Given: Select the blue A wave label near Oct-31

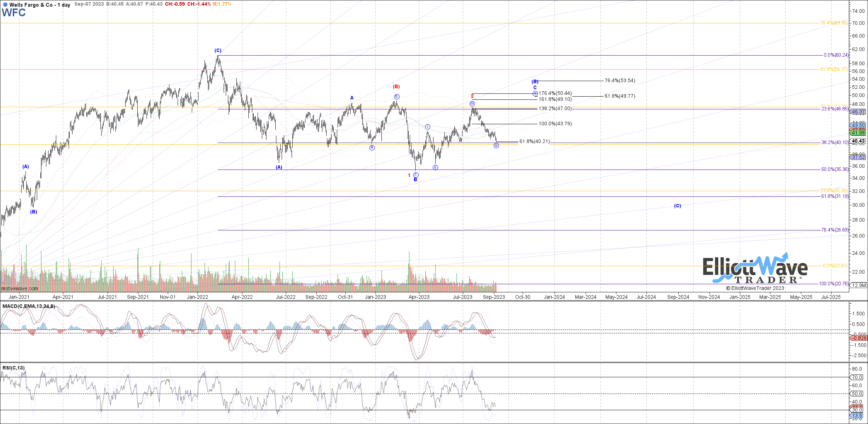Looking at the screenshot, I should click(x=352, y=98).
